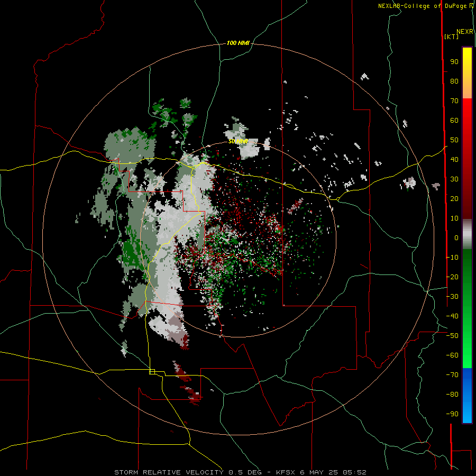Click the [KT] units label

(452, 36)
